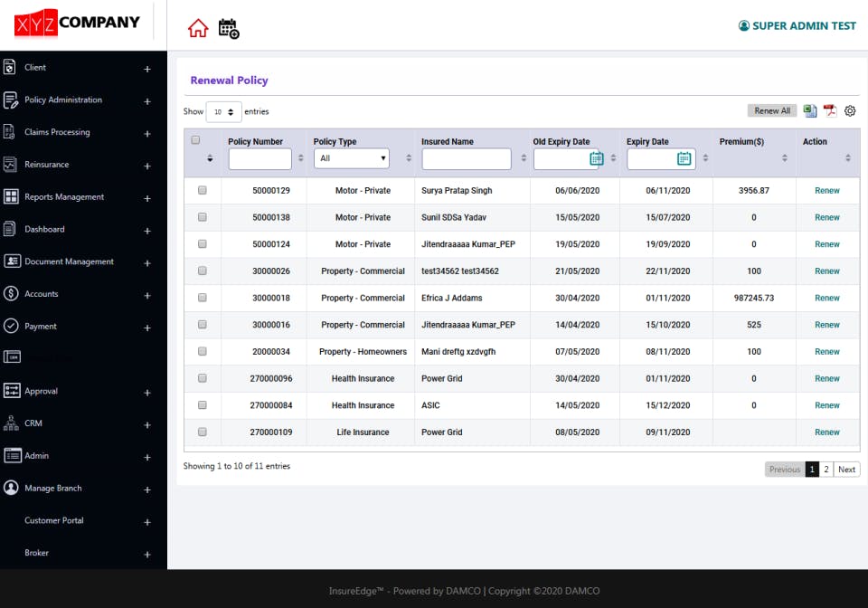Check the box for policy 30000026

point(202,271)
